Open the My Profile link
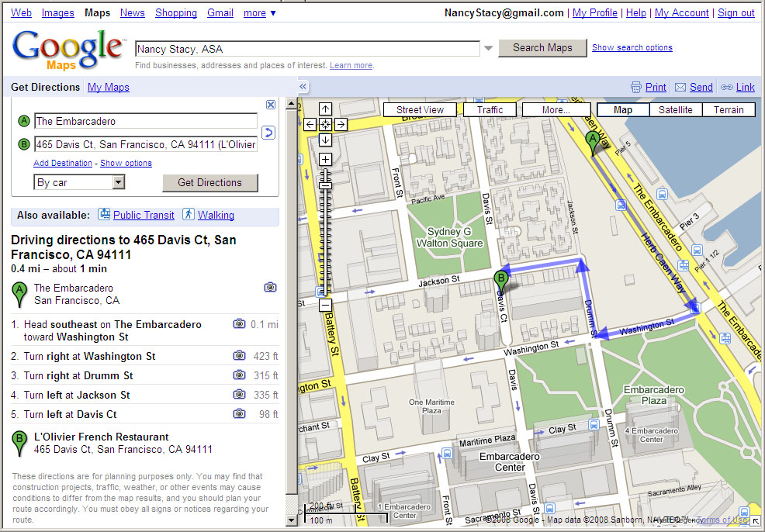This screenshot has width=765, height=532. (x=595, y=13)
